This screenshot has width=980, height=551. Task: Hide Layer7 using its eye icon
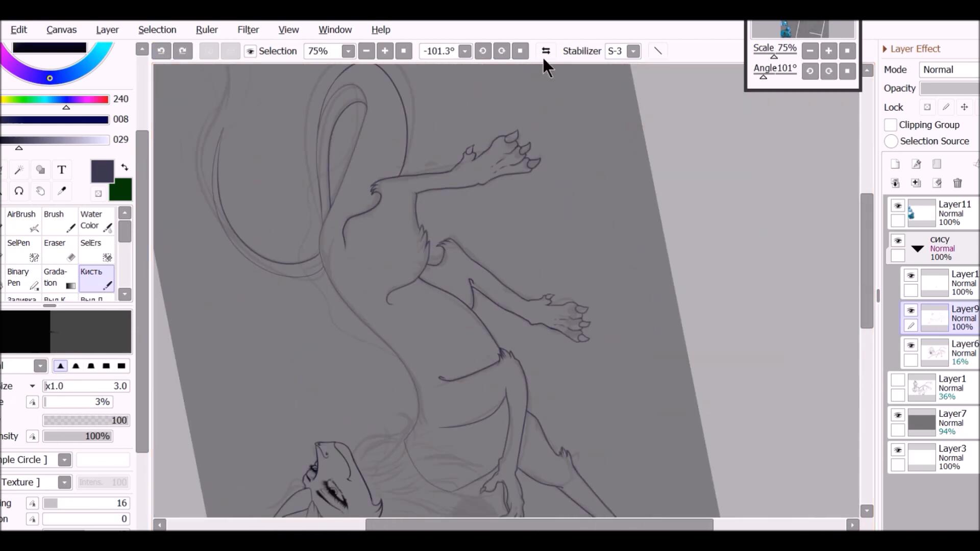898,415
